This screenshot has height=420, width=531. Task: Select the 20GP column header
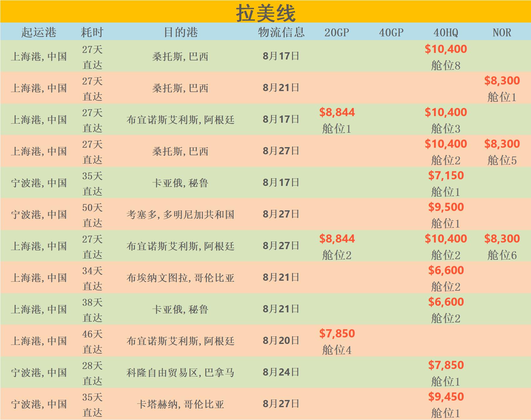pyautogui.click(x=337, y=33)
